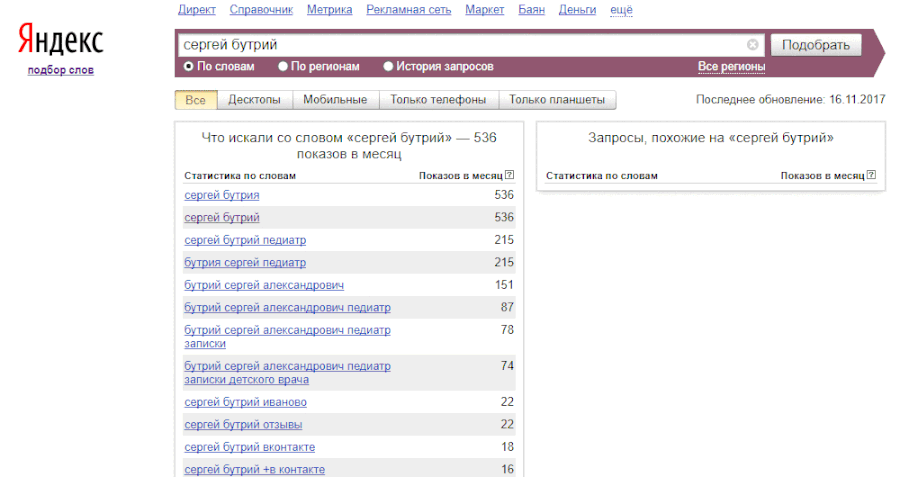Click the count 87 in the results table
Screen dimensions: 900x477
point(507,307)
